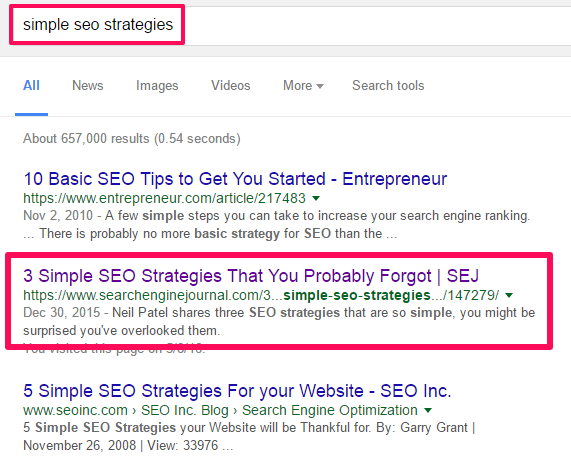Click the small triangle beside More
The image size is (571, 470).
[x=320, y=86]
